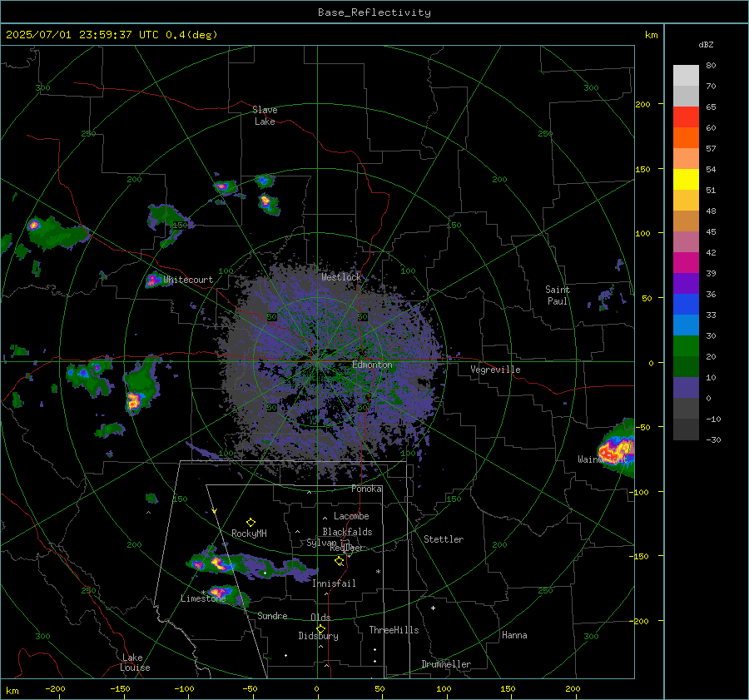Click the 200 tick on right axis
This screenshot has width=749, height=700.
[643, 104]
